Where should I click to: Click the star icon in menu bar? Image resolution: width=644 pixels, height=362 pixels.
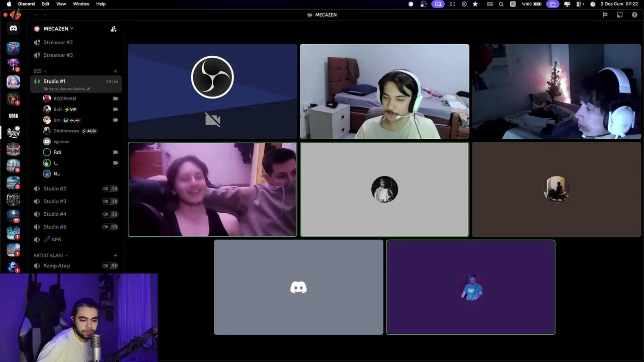[475, 4]
